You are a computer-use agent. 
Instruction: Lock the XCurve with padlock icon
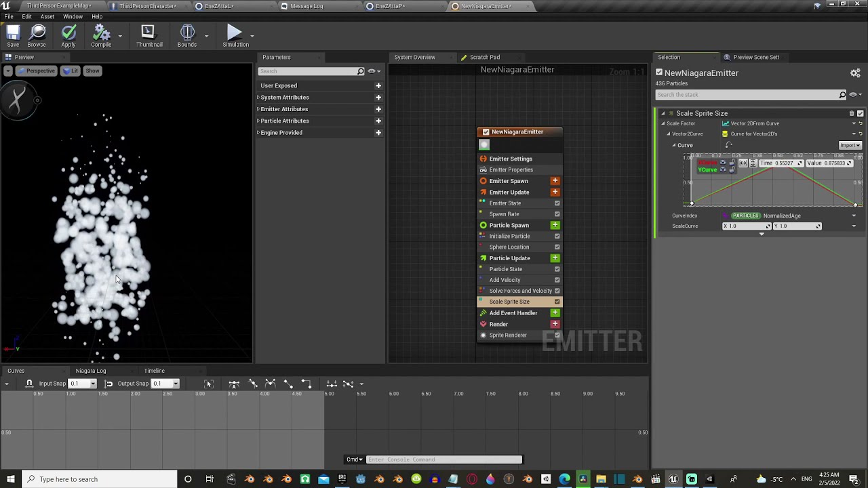(732, 163)
